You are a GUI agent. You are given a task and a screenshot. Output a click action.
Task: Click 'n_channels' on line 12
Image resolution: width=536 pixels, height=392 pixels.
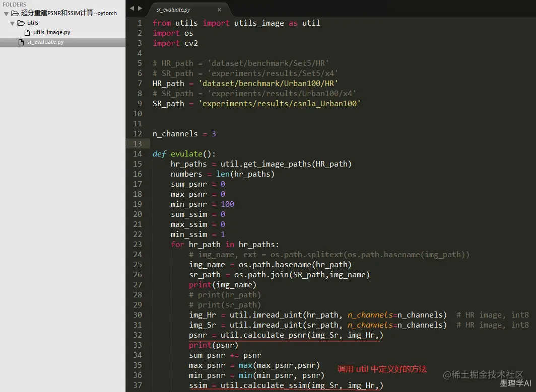click(x=175, y=133)
